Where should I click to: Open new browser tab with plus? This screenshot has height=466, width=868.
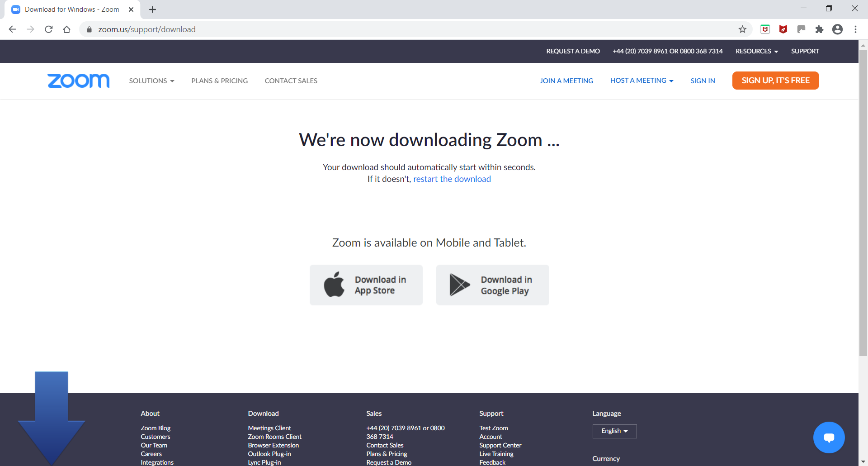[x=153, y=10]
